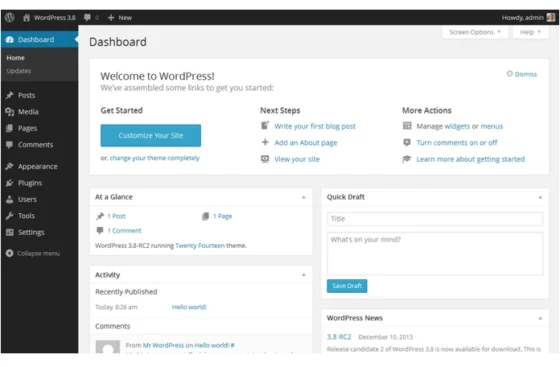Collapse the At a Glance widget
The height and width of the screenshot is (367, 560).
[x=304, y=197]
